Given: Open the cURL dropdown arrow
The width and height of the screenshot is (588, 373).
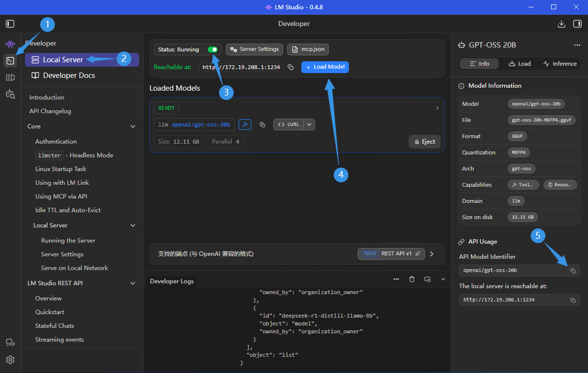Looking at the screenshot, I should [x=309, y=124].
